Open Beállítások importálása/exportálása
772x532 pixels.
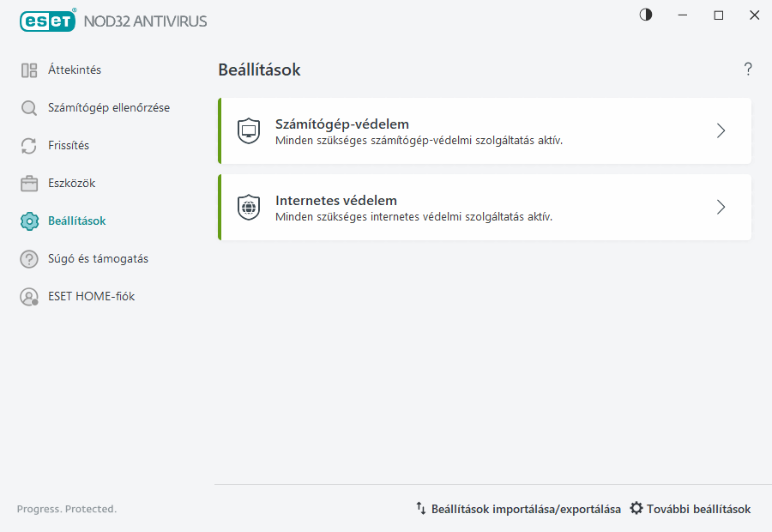click(x=518, y=508)
